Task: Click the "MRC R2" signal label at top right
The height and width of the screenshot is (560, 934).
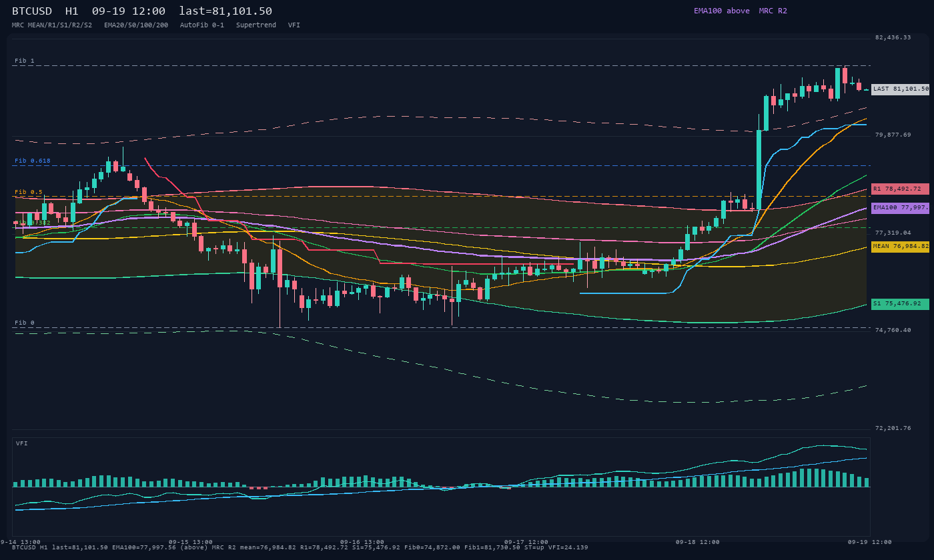Action: click(773, 11)
